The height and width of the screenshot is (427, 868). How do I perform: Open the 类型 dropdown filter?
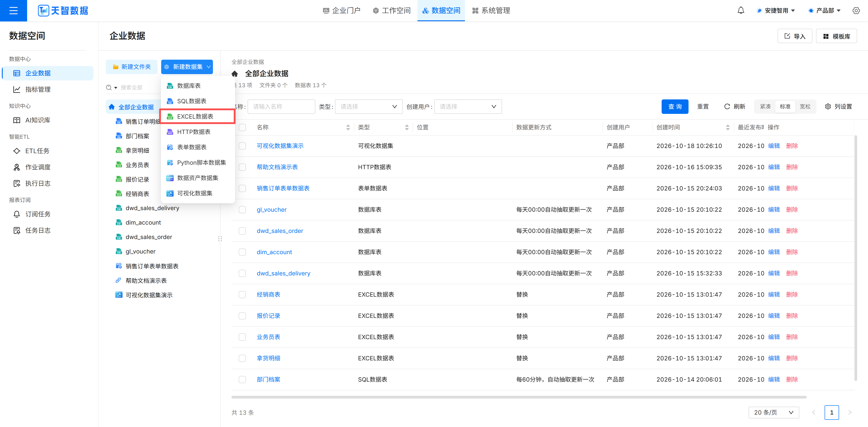[x=369, y=106]
